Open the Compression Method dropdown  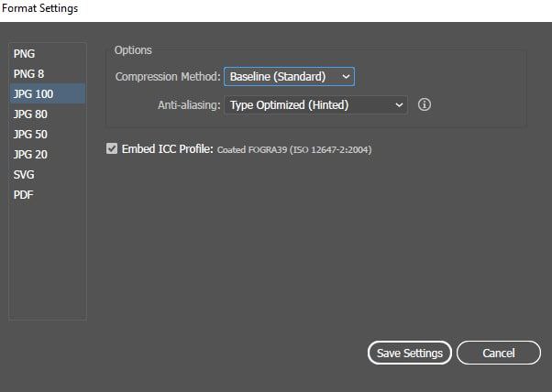pos(289,76)
